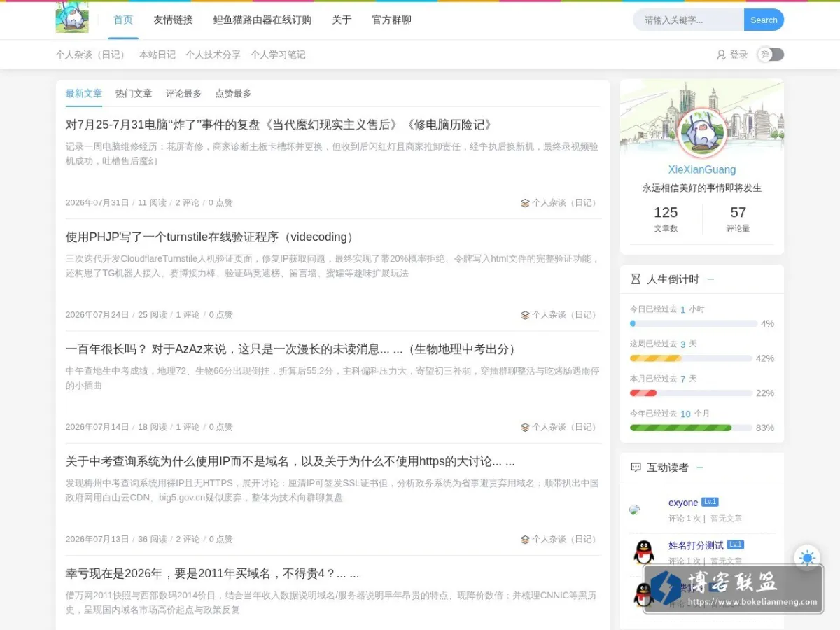Click the 57 评论量 counter
Image resolution: width=840 pixels, height=630 pixels.
[738, 218]
